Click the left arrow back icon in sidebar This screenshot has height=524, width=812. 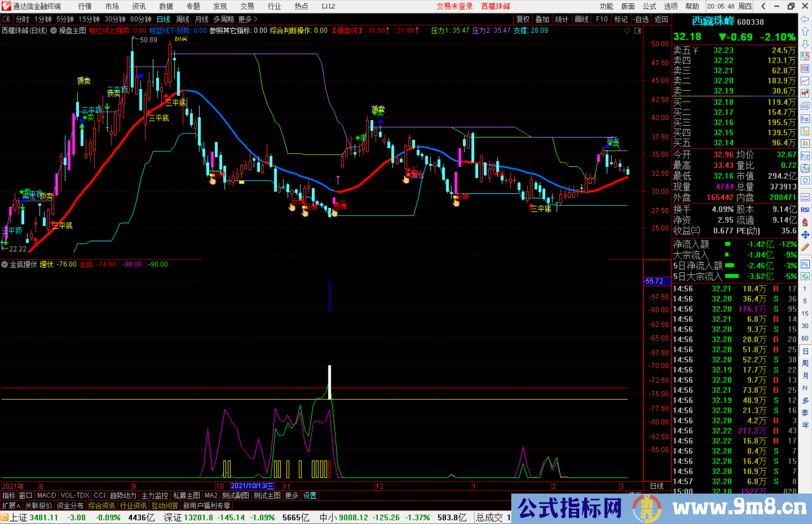click(805, 19)
